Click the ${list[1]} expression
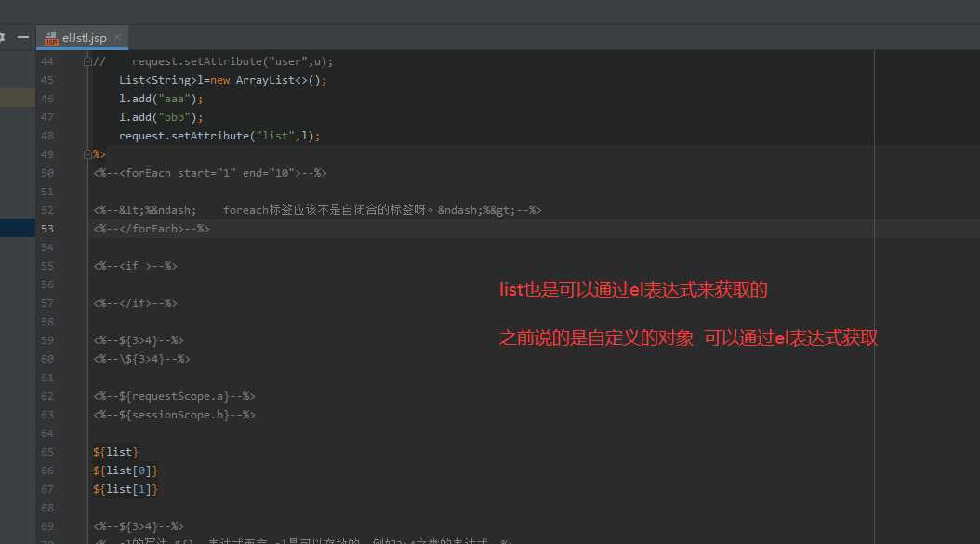This screenshot has width=980, height=544. coord(126,489)
